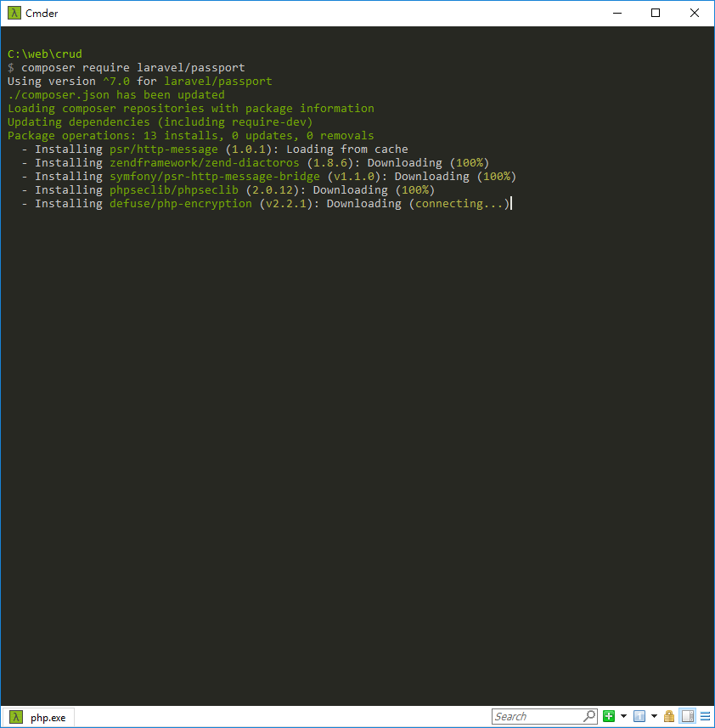Screen dimensions: 715x728
Task: Click the 'defuse/php-encryption' package name
Action: pos(181,203)
